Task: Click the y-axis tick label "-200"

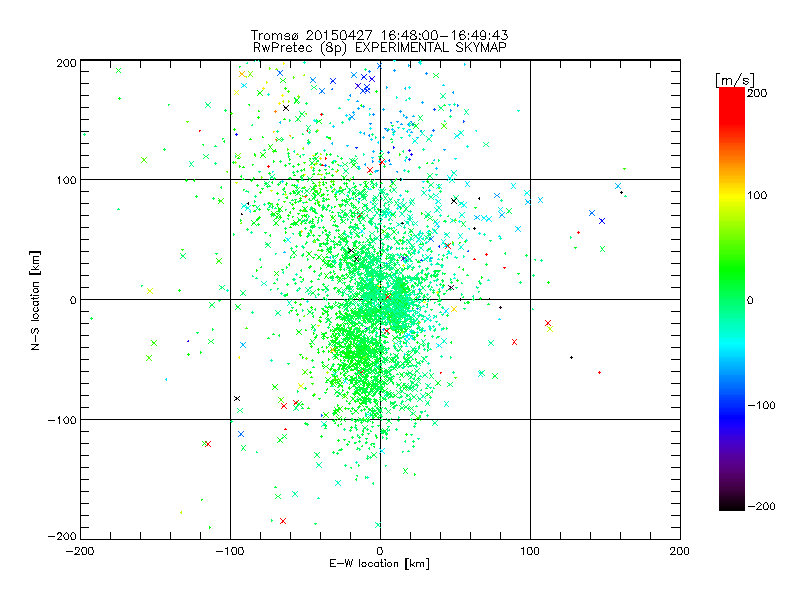Action: pos(62,536)
